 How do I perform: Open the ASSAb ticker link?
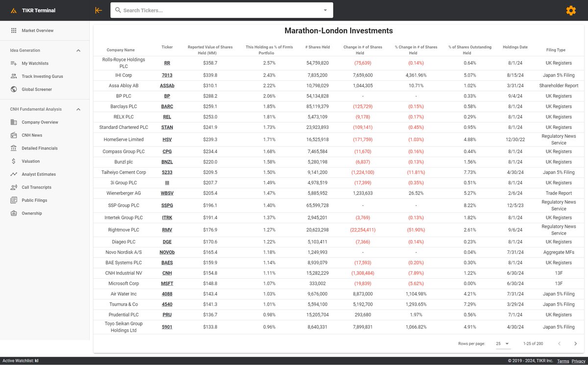[x=167, y=85]
